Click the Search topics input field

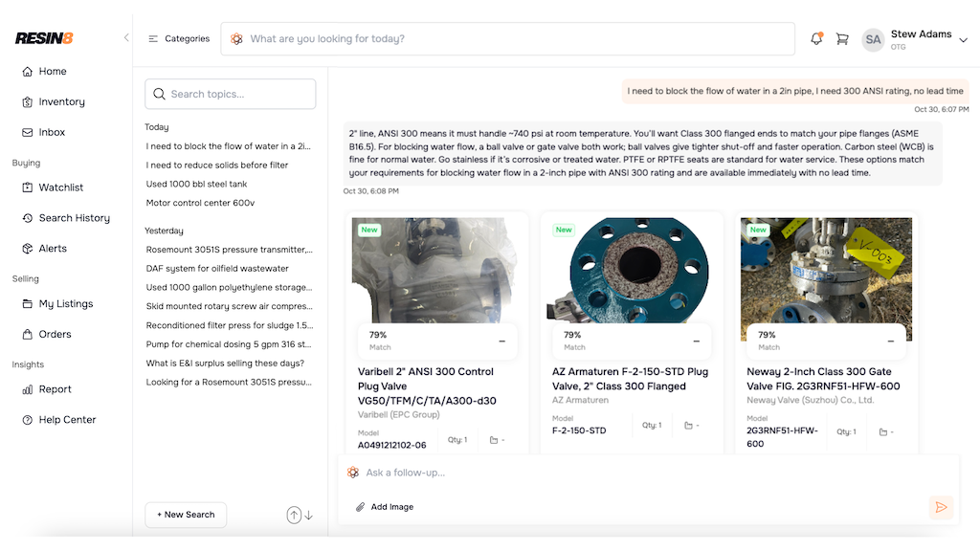[231, 94]
